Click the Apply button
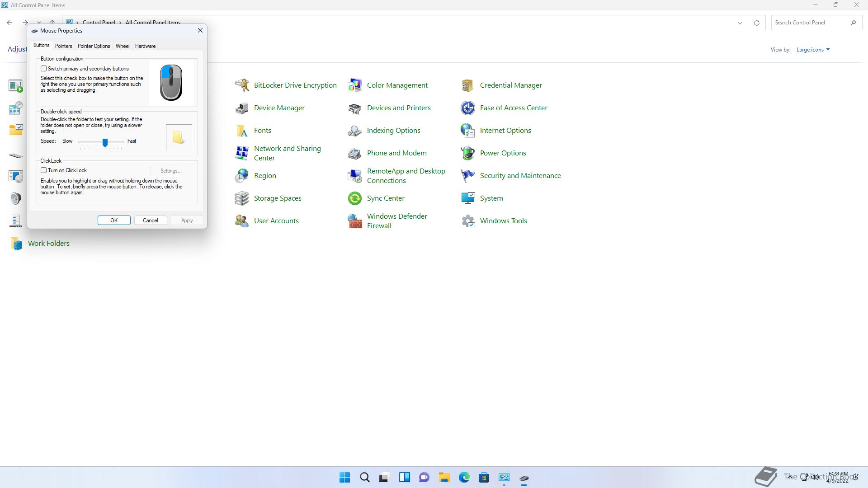 187,221
